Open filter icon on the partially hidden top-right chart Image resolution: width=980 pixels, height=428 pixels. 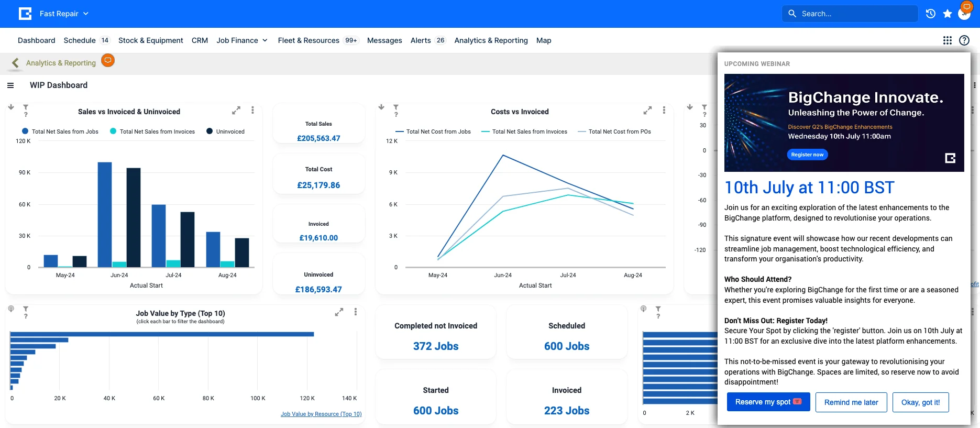[x=704, y=107]
